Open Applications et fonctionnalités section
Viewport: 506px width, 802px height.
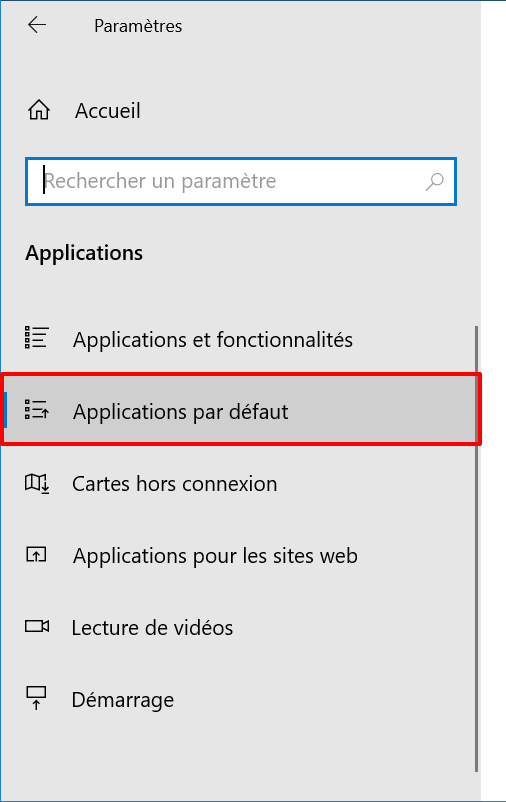tap(238, 340)
